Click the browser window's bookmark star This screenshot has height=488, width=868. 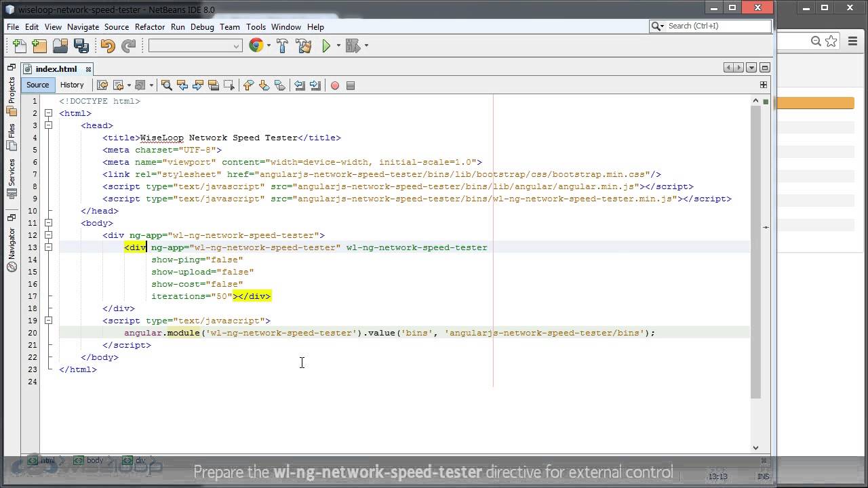pyautogui.click(x=832, y=41)
